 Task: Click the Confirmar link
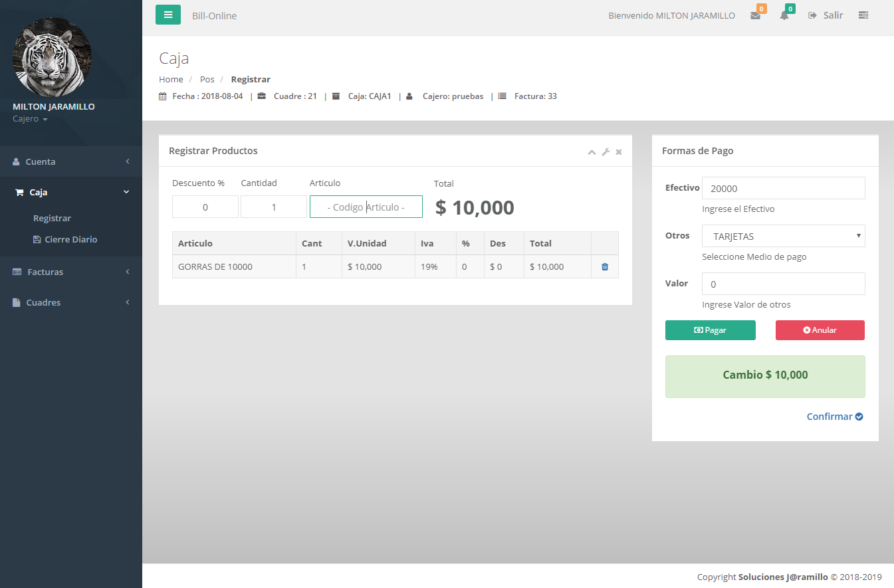[x=834, y=417]
